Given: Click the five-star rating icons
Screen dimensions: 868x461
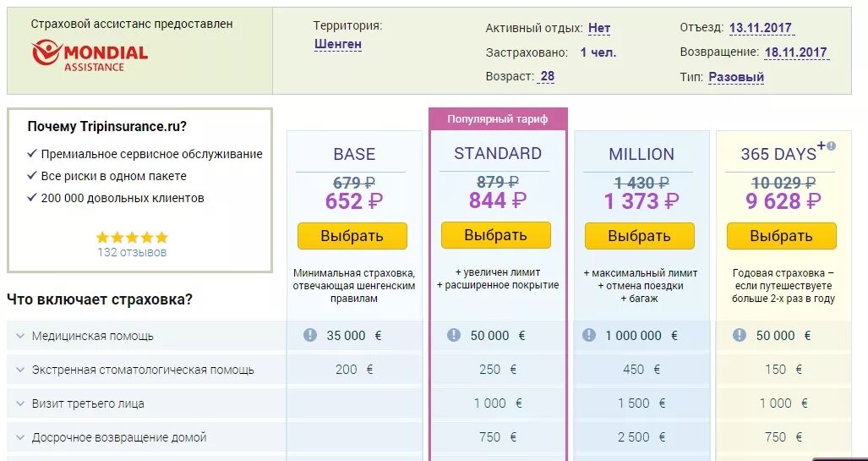Looking at the screenshot, I should click(x=132, y=238).
